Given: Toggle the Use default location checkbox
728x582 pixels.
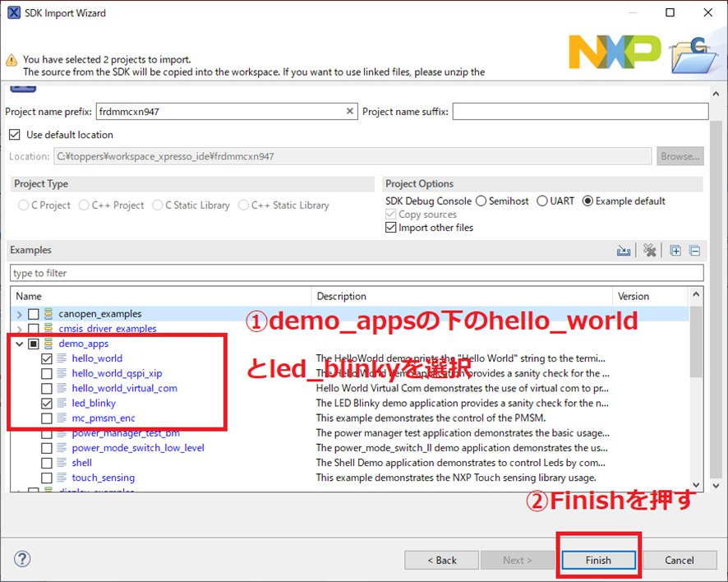Looking at the screenshot, I should point(15,135).
